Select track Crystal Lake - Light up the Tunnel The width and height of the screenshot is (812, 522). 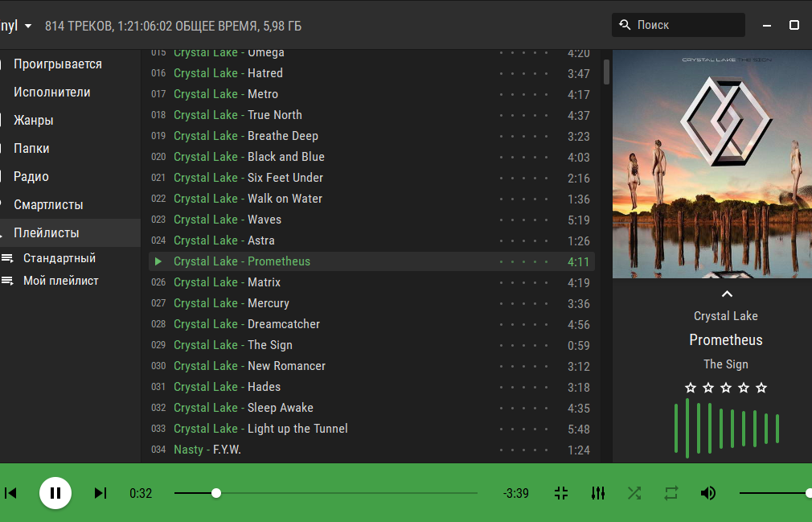click(x=371, y=429)
